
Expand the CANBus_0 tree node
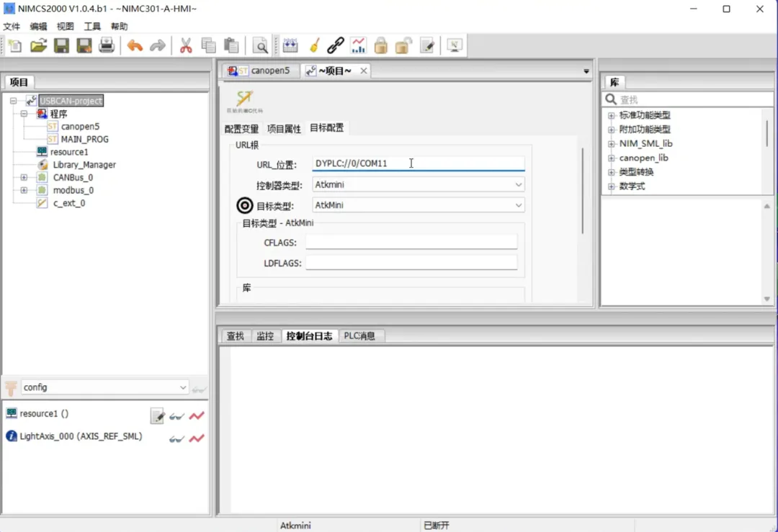pyautogui.click(x=24, y=177)
